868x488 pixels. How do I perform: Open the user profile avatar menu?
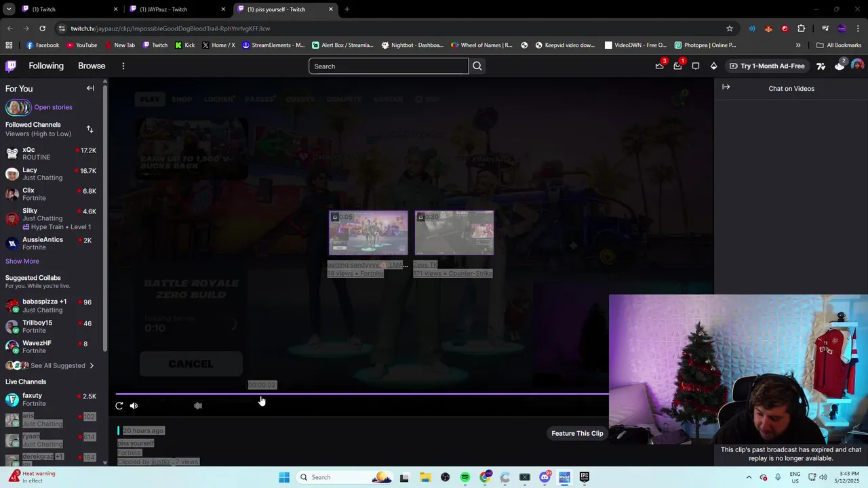click(857, 66)
